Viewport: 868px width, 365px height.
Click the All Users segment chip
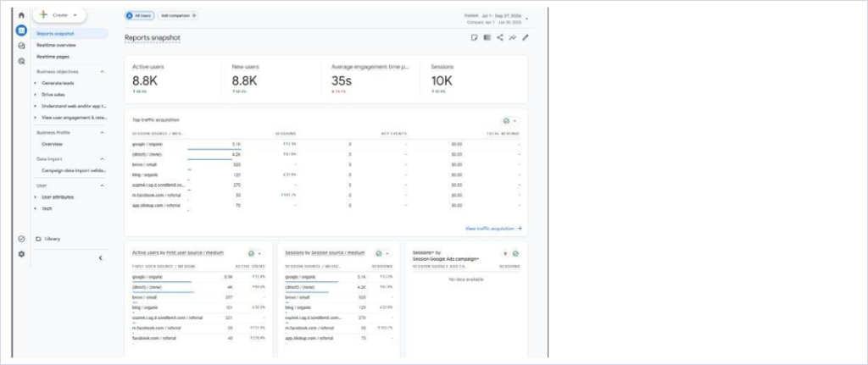tap(140, 15)
